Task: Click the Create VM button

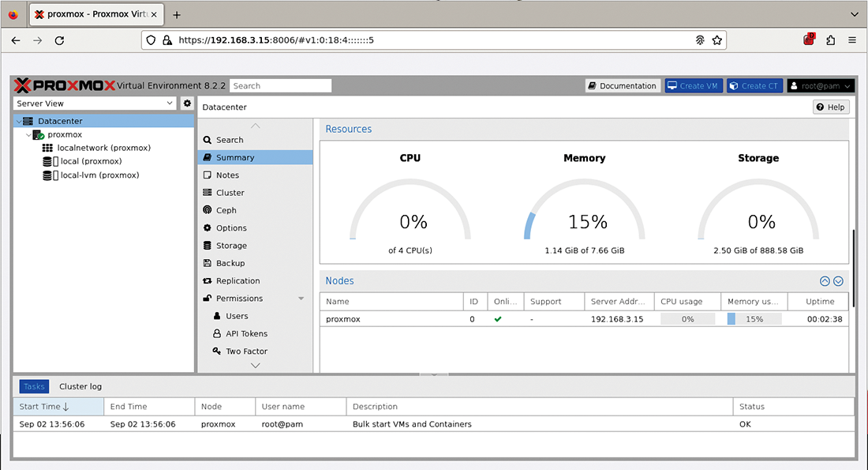Action: point(694,86)
